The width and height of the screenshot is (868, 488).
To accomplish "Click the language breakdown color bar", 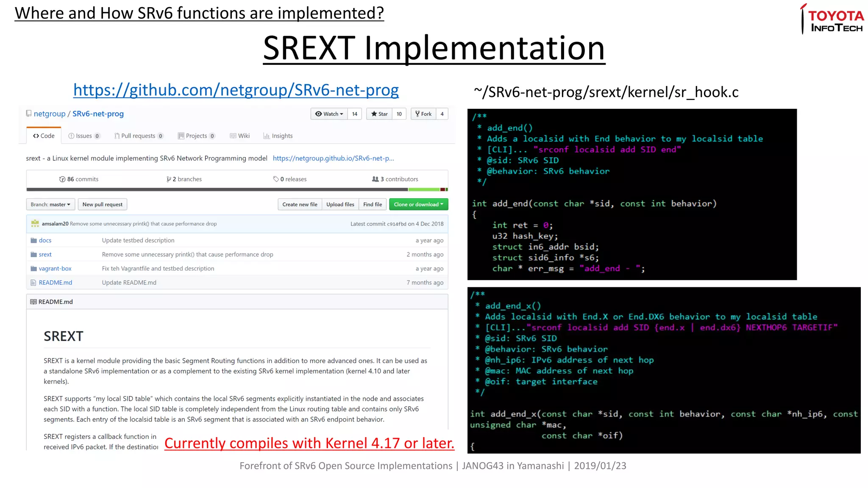I will (237, 189).
